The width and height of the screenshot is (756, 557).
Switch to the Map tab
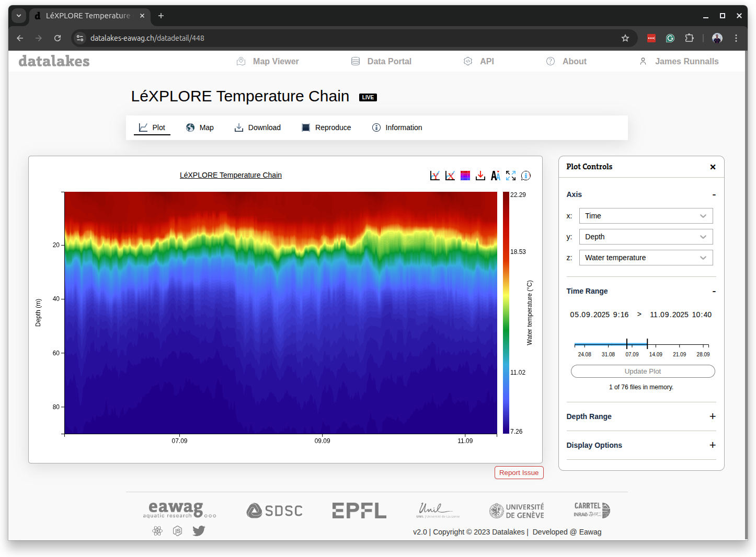click(200, 127)
